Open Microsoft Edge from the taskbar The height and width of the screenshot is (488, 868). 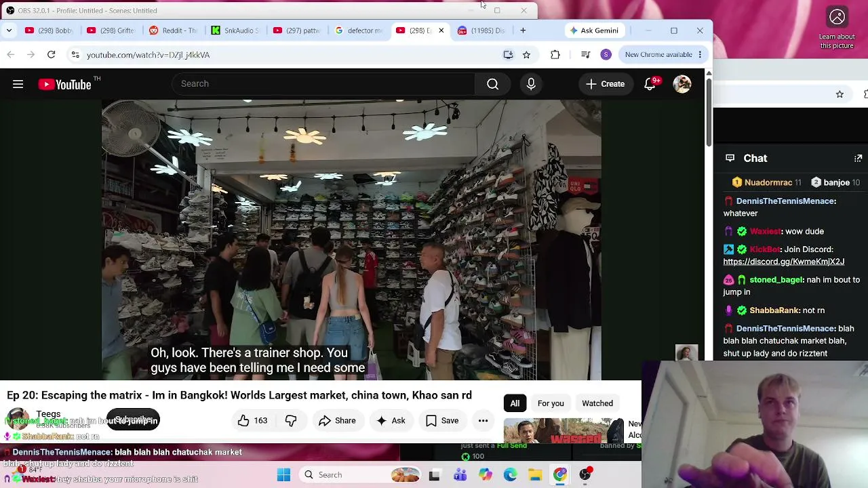pos(510,474)
